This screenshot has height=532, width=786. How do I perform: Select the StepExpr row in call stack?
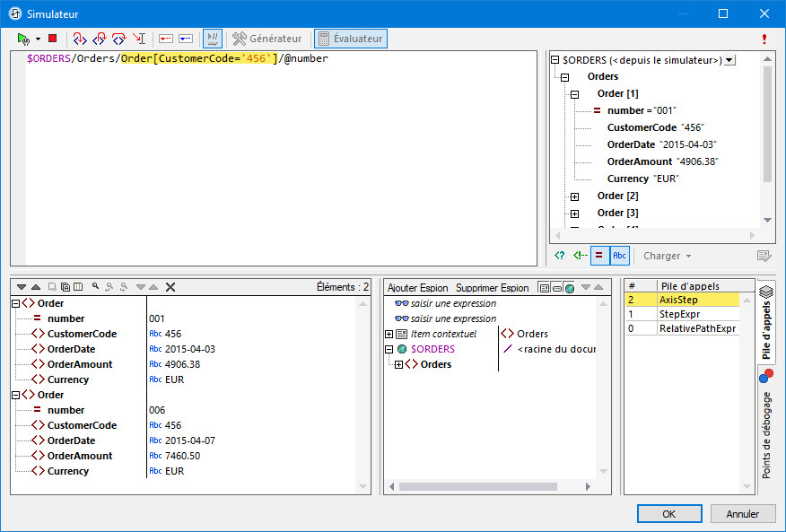click(x=682, y=314)
